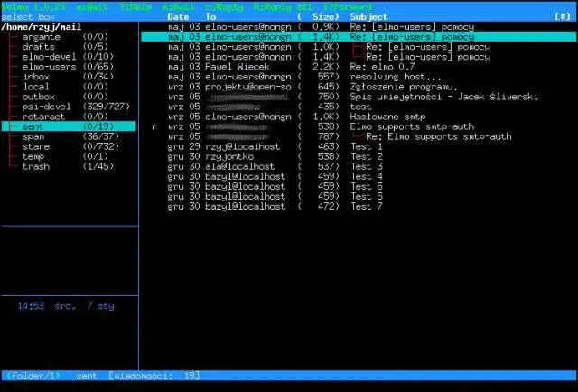Screen dimensions: 578x392
Task: Select the f:Forward command in top bar
Action: click(348, 6)
